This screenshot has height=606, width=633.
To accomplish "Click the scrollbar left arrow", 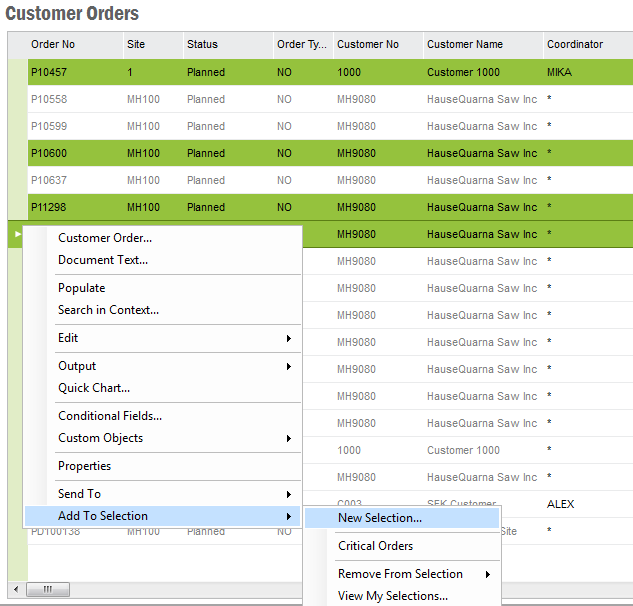I will coord(15,589).
